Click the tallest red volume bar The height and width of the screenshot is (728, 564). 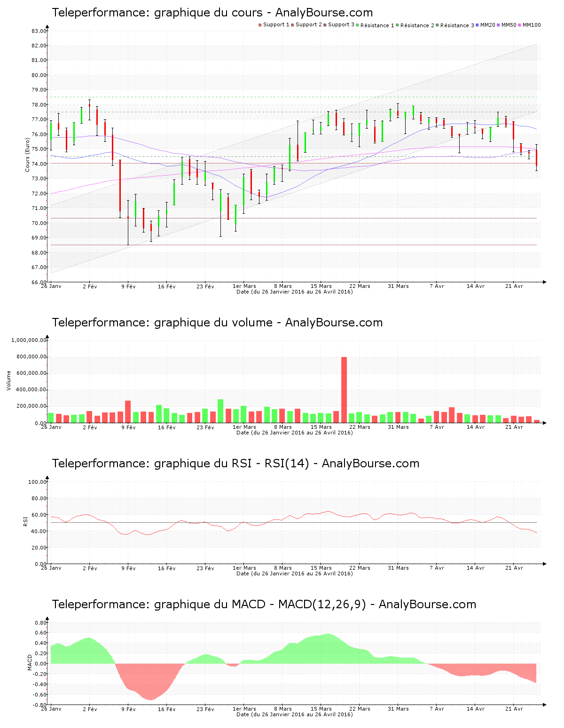point(344,390)
